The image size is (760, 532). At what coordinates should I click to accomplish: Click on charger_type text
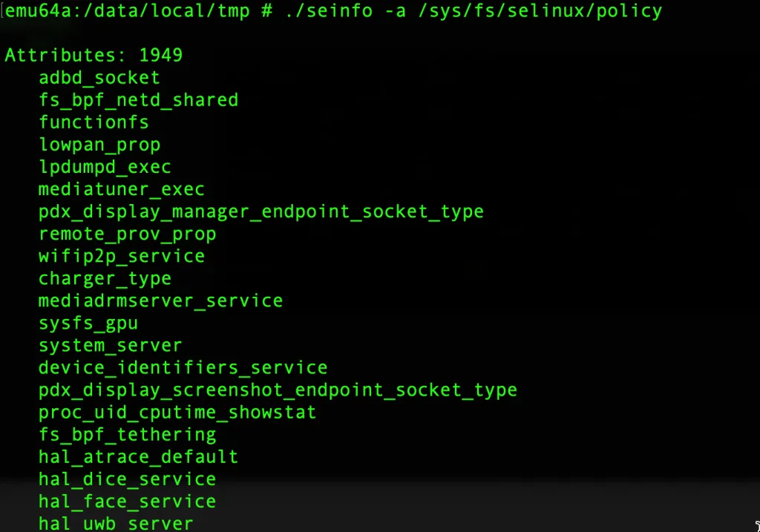105,278
